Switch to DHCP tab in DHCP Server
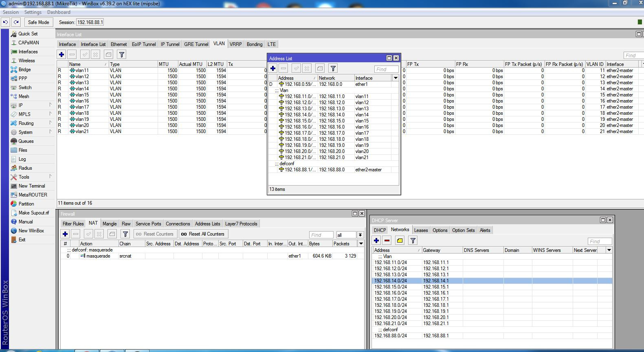 [x=380, y=230]
